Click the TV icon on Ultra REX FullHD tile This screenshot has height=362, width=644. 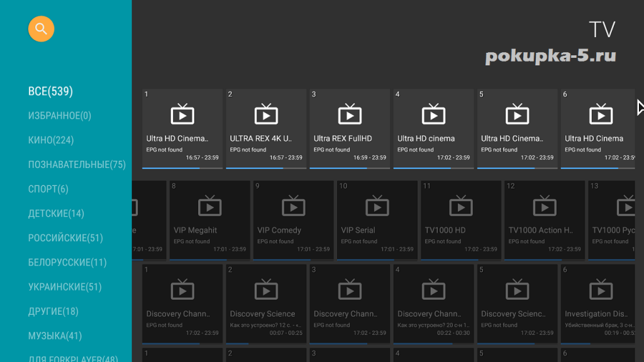pos(350,114)
